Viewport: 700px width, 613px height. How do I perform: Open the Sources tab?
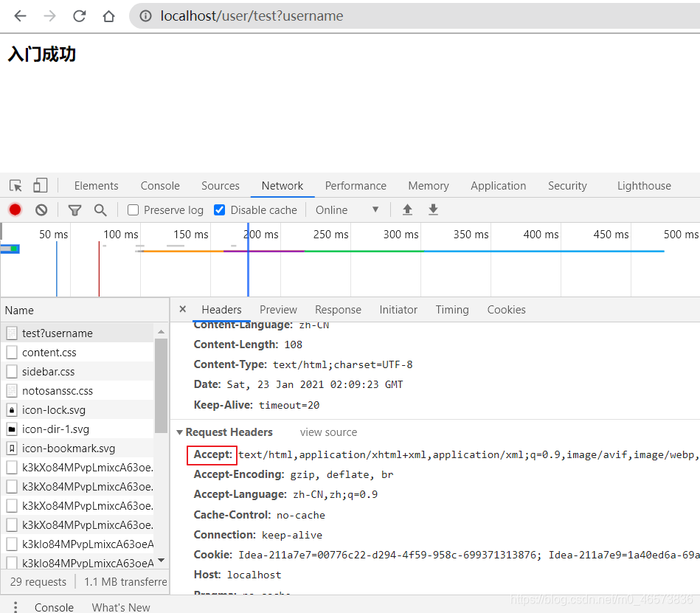pyautogui.click(x=221, y=186)
